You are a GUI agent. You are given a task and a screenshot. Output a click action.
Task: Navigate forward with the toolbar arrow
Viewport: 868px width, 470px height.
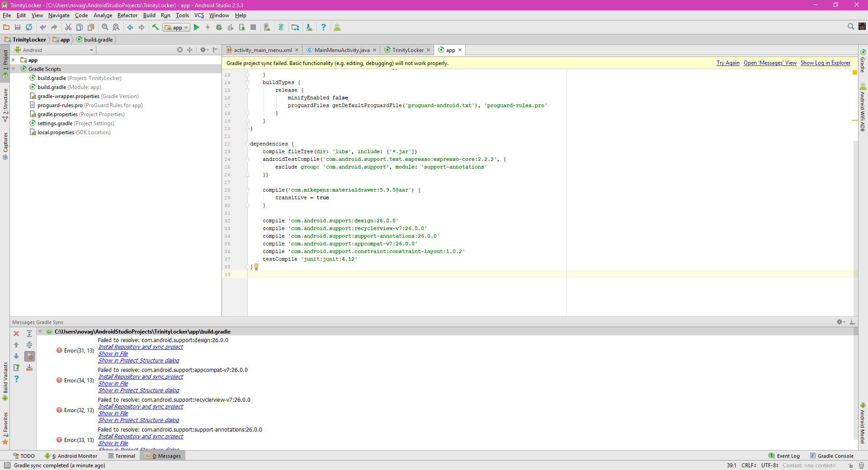click(142, 28)
